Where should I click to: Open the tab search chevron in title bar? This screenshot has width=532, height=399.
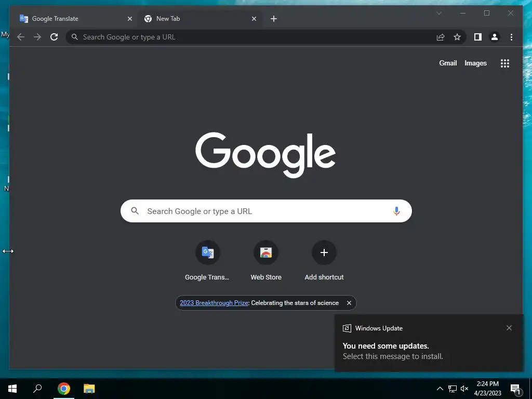[x=438, y=13]
